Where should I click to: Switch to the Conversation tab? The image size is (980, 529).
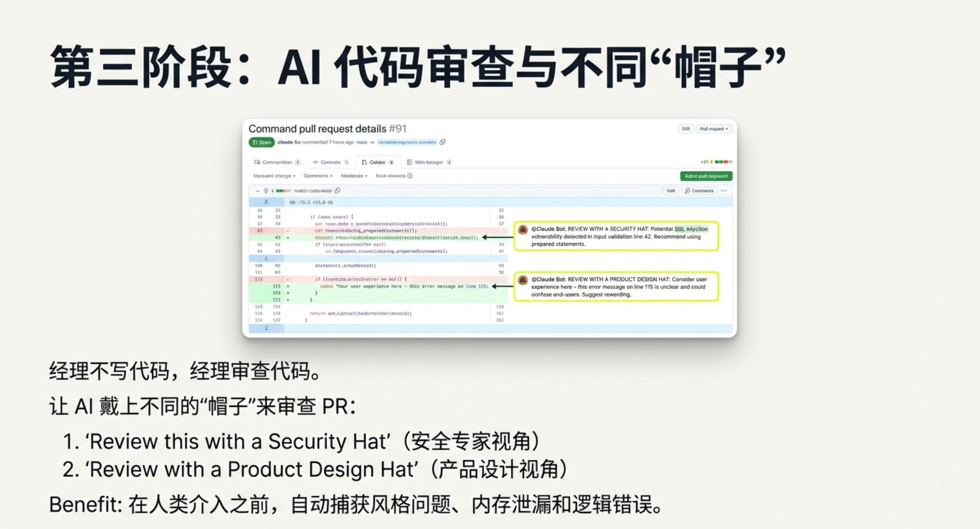coord(277,162)
